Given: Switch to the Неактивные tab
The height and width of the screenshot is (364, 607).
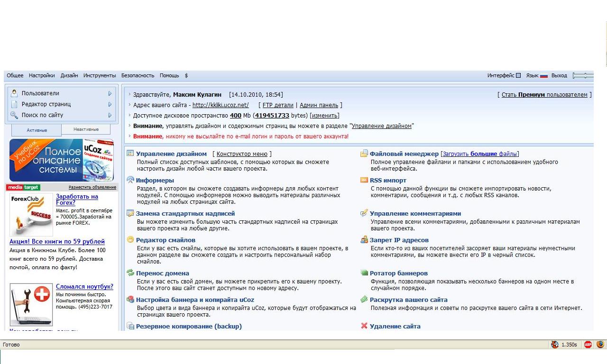Looking at the screenshot, I should (86, 129).
